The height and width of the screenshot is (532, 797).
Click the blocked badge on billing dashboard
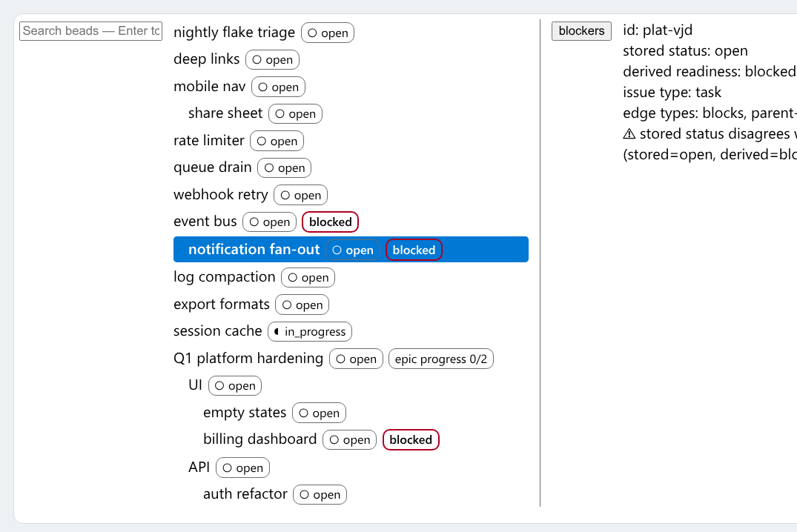[411, 440]
